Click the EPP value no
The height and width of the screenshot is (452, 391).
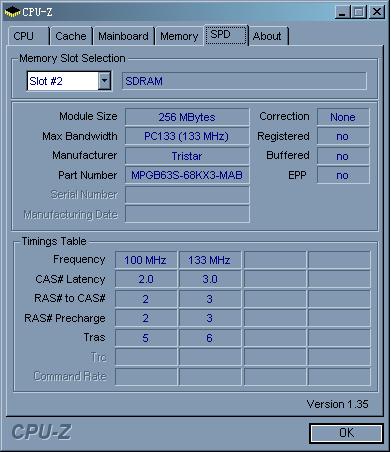click(x=343, y=175)
